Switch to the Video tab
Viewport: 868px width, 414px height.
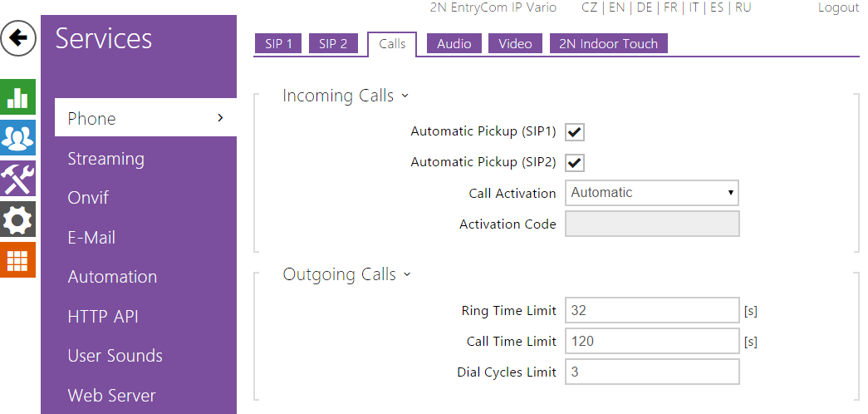coord(515,44)
